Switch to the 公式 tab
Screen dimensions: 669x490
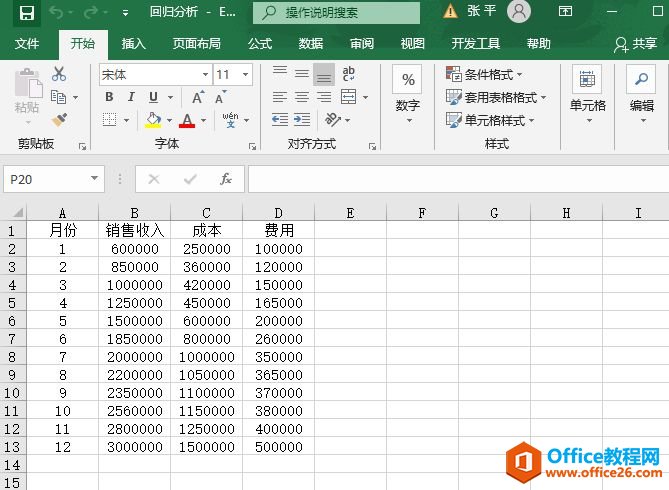260,44
